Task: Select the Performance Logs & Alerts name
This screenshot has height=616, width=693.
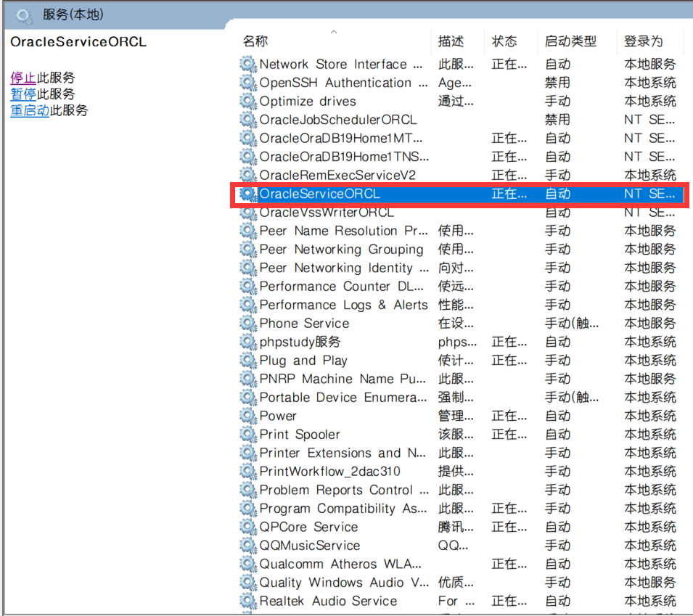Action: tap(343, 305)
